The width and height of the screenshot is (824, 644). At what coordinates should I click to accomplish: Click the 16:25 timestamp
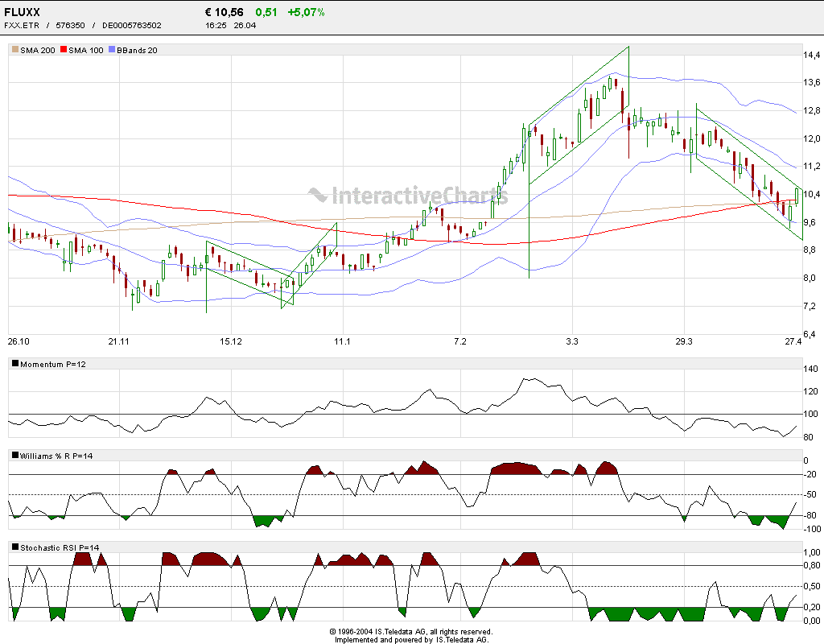(214, 25)
